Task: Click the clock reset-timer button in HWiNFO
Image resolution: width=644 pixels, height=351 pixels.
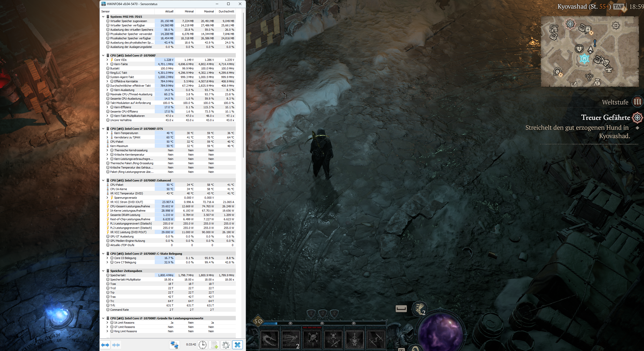Action: coord(202,345)
